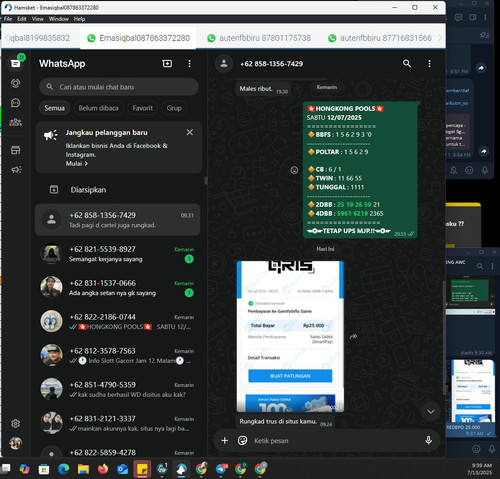Open Outlook from taskbar
The width and height of the screenshot is (500, 479).
point(122,469)
